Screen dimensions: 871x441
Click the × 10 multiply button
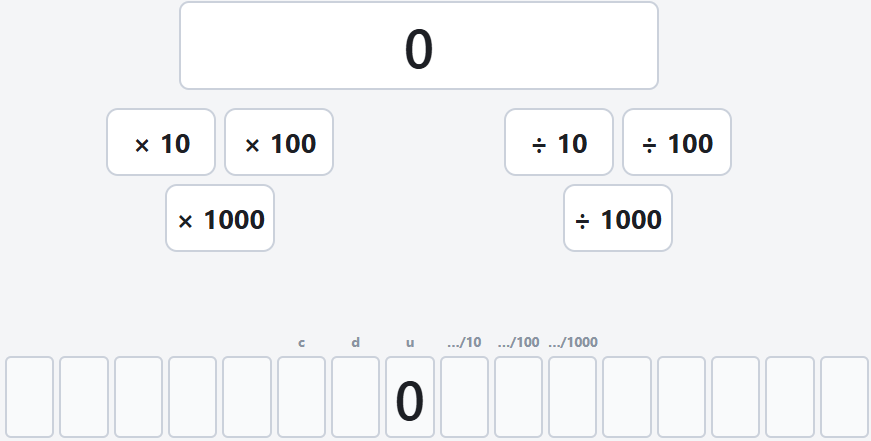pyautogui.click(x=161, y=142)
